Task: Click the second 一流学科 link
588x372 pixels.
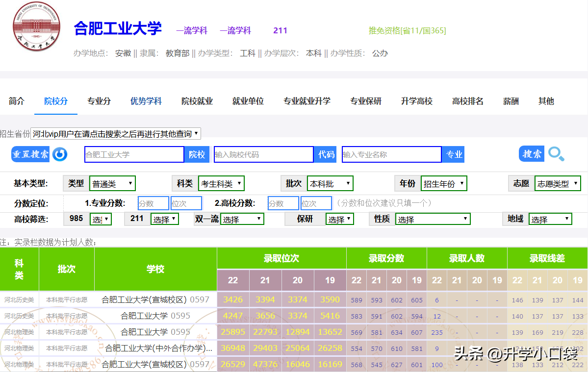Action: coord(235,31)
